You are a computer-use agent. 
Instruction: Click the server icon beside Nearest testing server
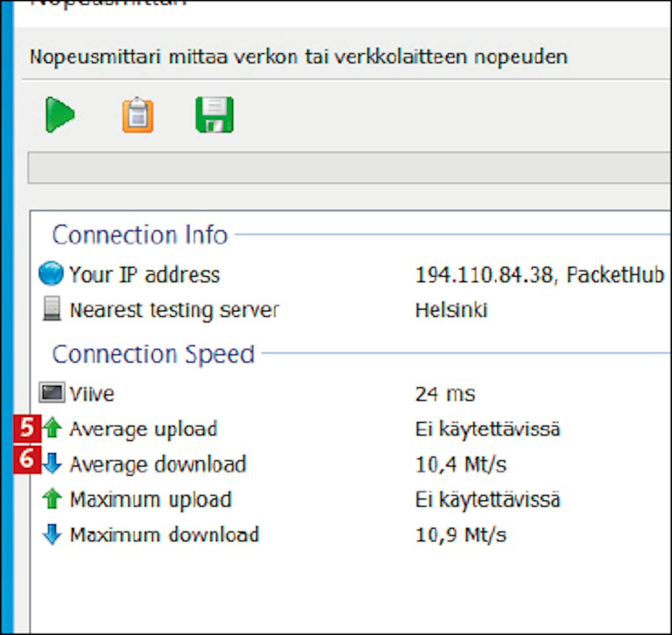[52, 309]
